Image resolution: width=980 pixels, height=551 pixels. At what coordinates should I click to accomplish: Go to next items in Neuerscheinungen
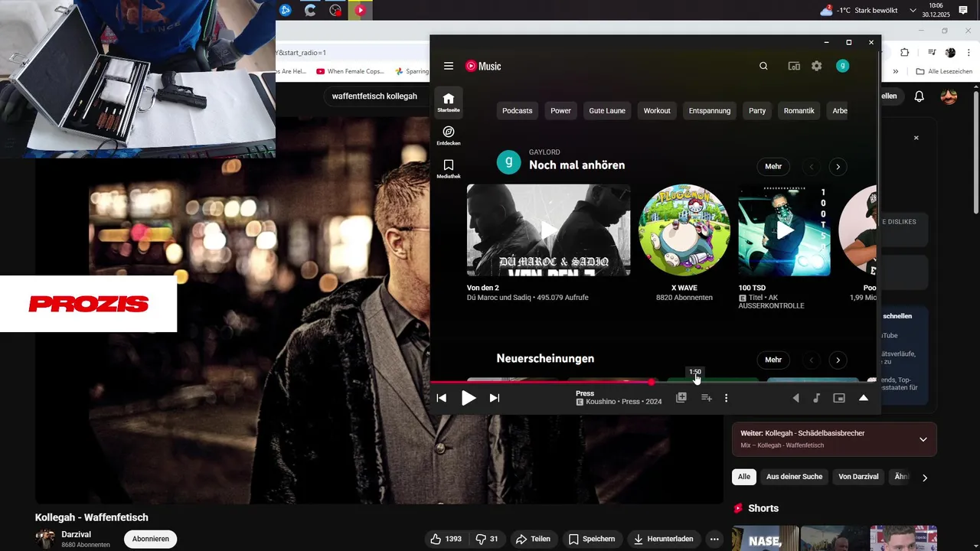(838, 360)
